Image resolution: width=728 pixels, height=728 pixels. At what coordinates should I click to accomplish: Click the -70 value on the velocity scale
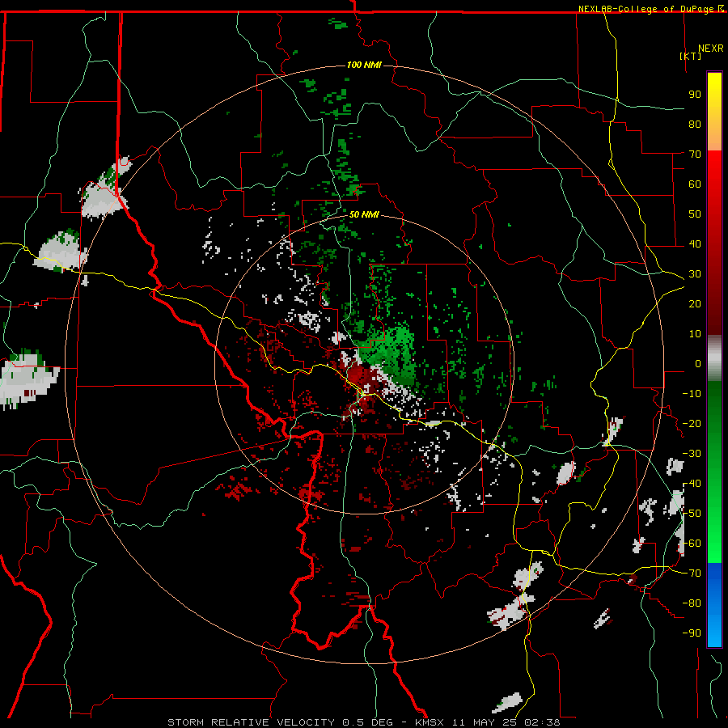[692, 574]
